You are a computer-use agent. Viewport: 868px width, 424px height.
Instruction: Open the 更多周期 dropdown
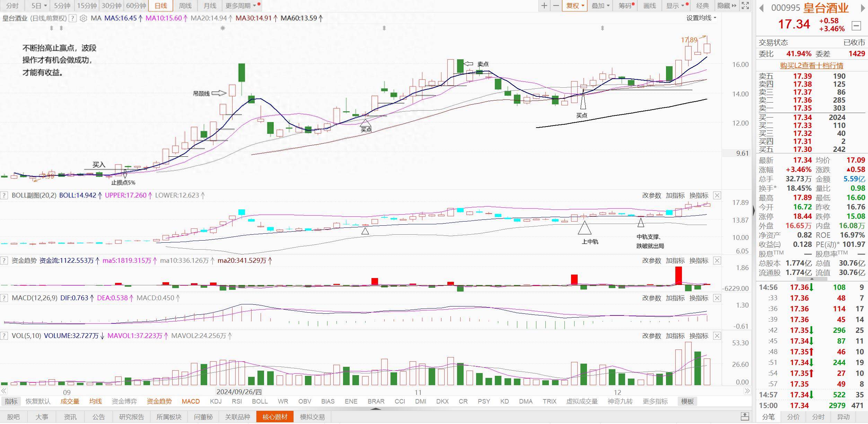[241, 6]
